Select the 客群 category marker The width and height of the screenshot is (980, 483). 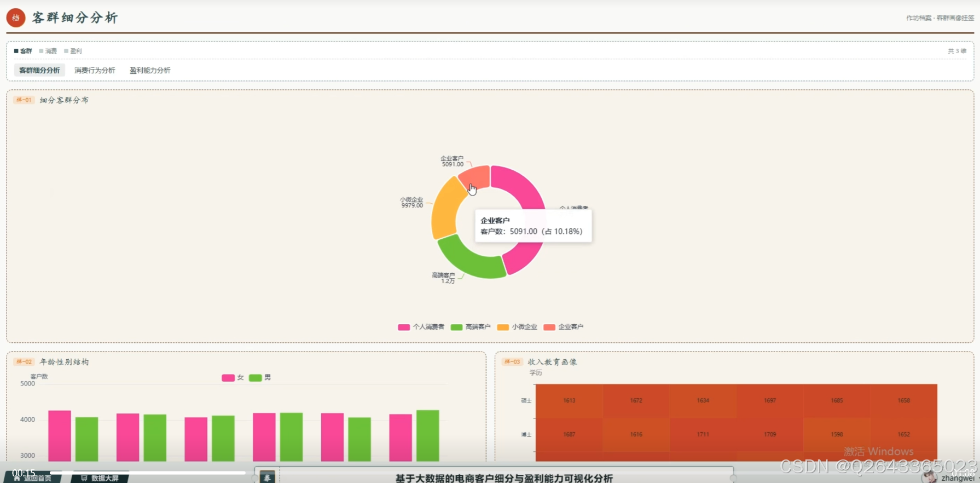pyautogui.click(x=23, y=51)
